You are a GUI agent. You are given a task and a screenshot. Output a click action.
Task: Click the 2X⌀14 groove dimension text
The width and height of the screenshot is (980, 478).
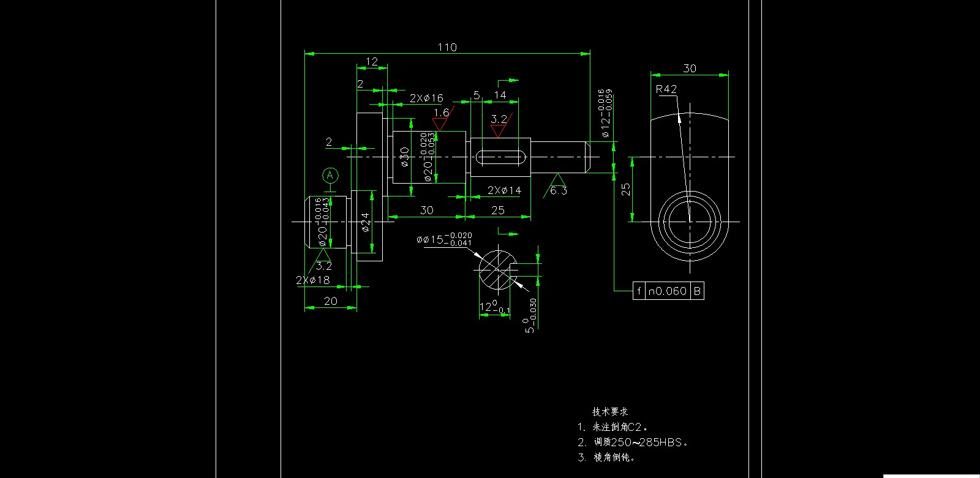[x=504, y=190]
